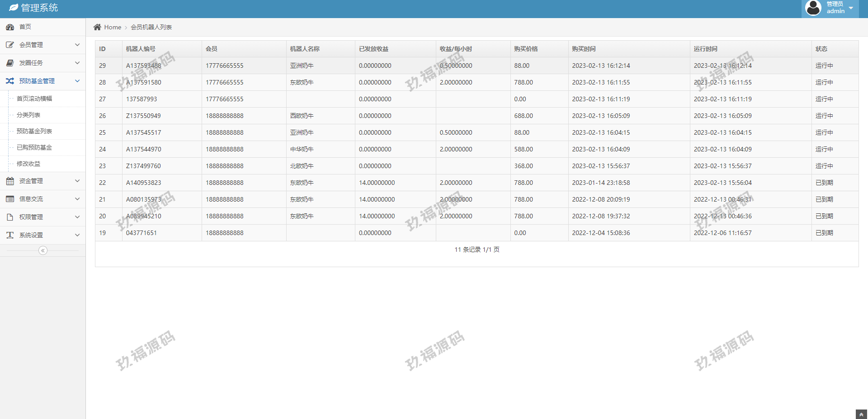Go to Home breadcrumb link
868x419 pixels.
point(113,27)
